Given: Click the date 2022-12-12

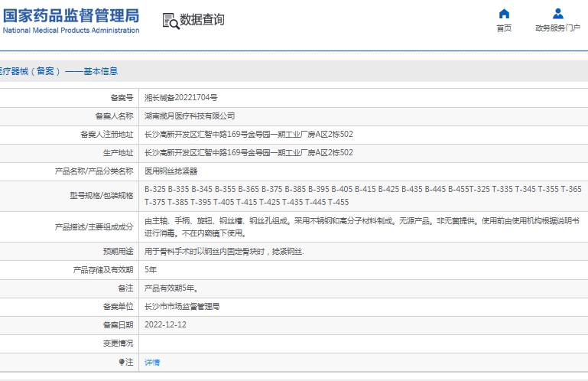Looking at the screenshot, I should 165,324.
